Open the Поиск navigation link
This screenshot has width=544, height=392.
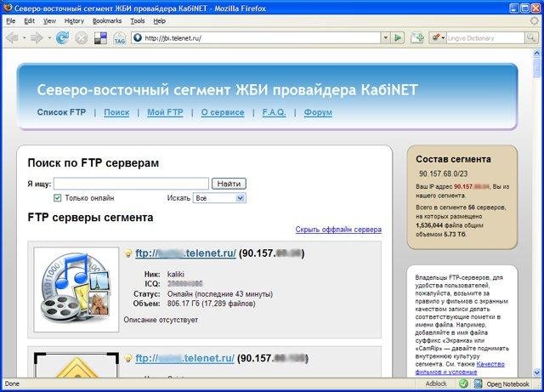116,112
